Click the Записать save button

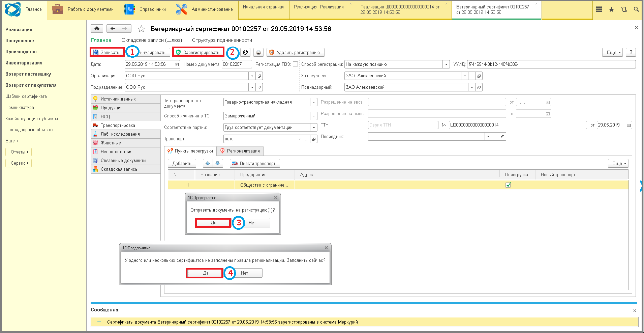click(107, 52)
